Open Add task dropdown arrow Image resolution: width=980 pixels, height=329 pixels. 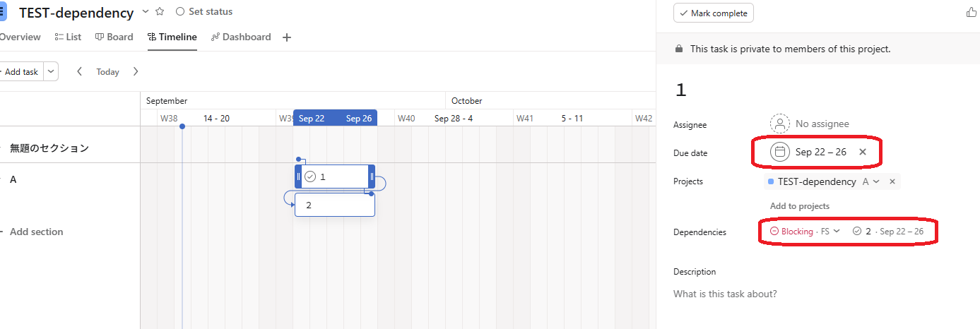coord(50,71)
